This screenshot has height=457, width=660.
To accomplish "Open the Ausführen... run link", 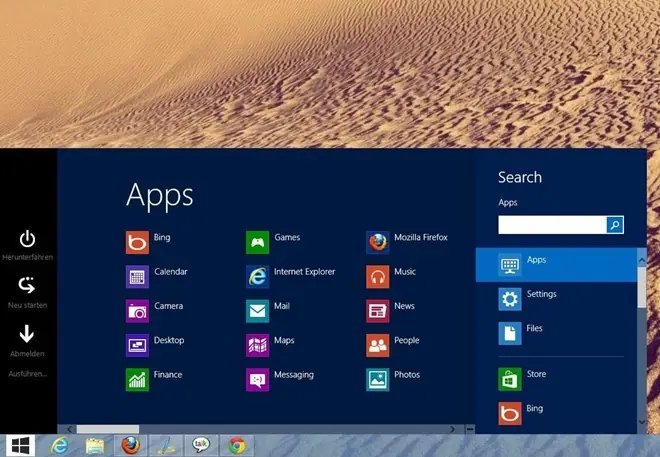I will [x=28, y=374].
